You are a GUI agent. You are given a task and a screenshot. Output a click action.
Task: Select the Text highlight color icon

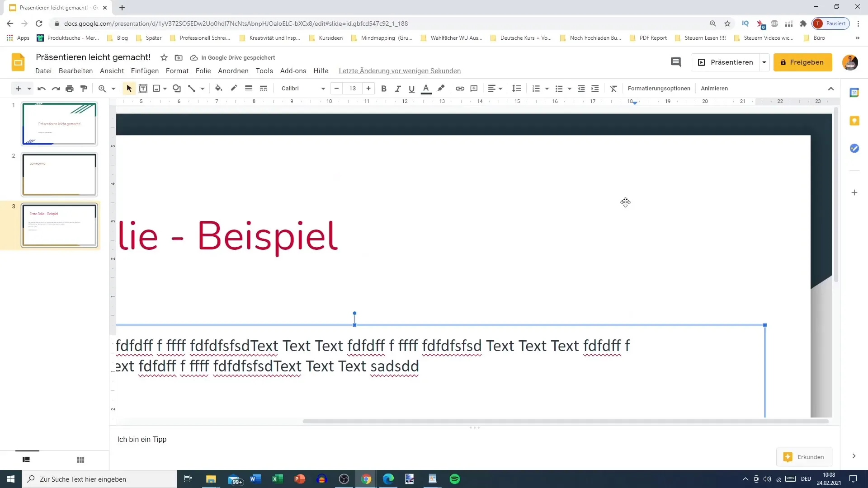(x=442, y=88)
